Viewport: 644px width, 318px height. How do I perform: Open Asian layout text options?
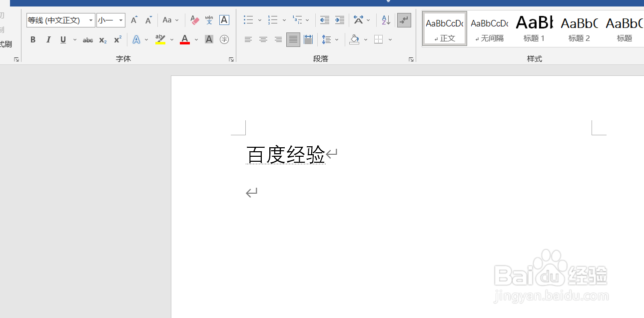tap(362, 20)
